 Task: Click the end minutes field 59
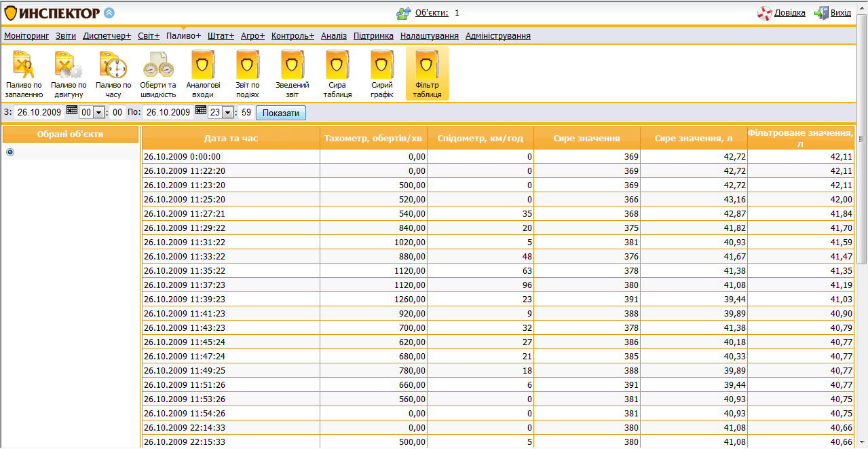246,113
